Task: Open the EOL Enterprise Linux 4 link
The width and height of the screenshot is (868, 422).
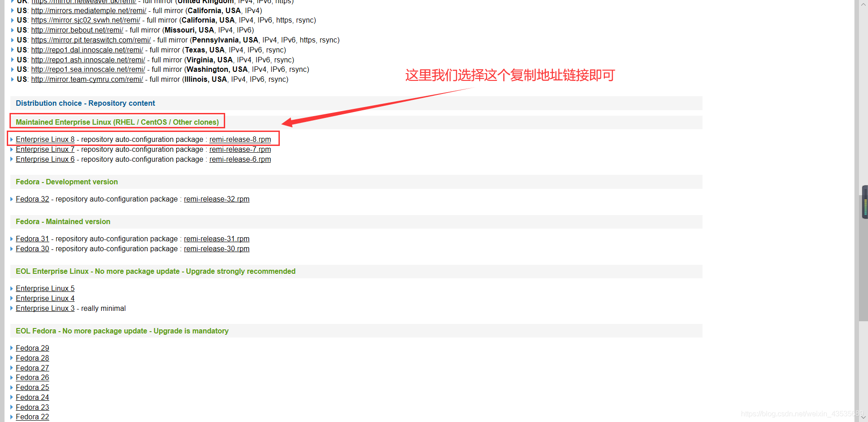Action: pos(45,299)
